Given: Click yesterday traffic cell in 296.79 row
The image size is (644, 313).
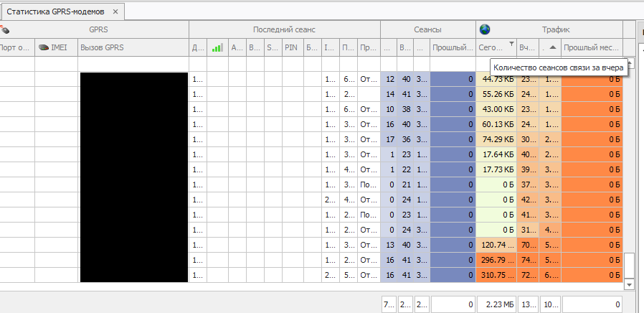Looking at the screenshot, I should tap(528, 260).
